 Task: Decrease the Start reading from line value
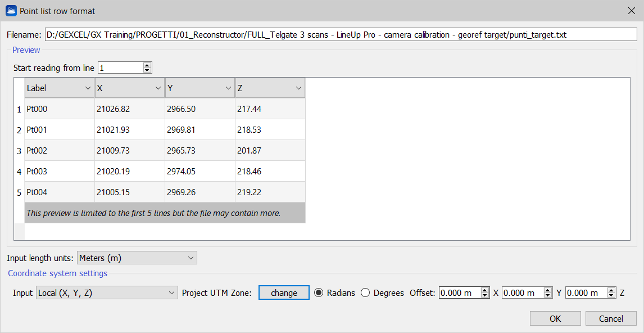147,70
